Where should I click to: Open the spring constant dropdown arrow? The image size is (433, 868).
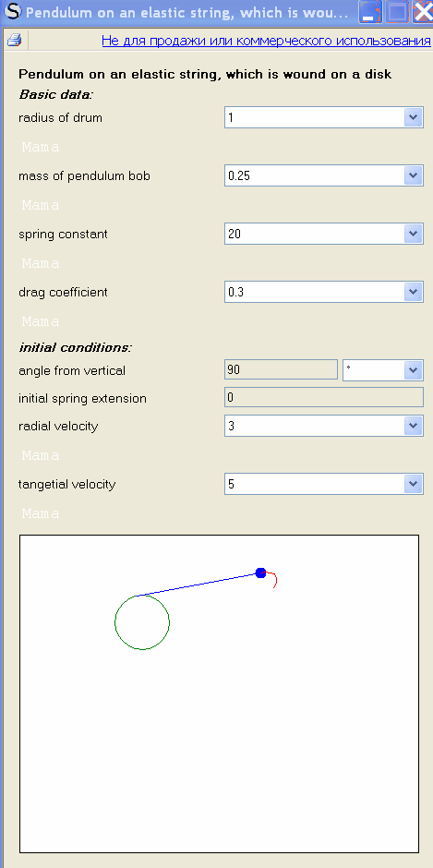tap(413, 234)
